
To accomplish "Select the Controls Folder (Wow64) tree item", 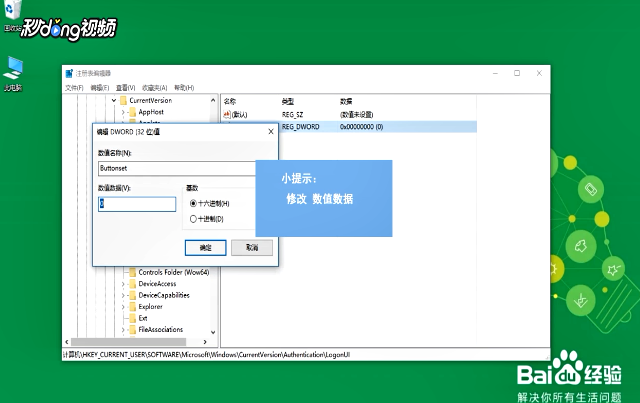I will 174,272.
